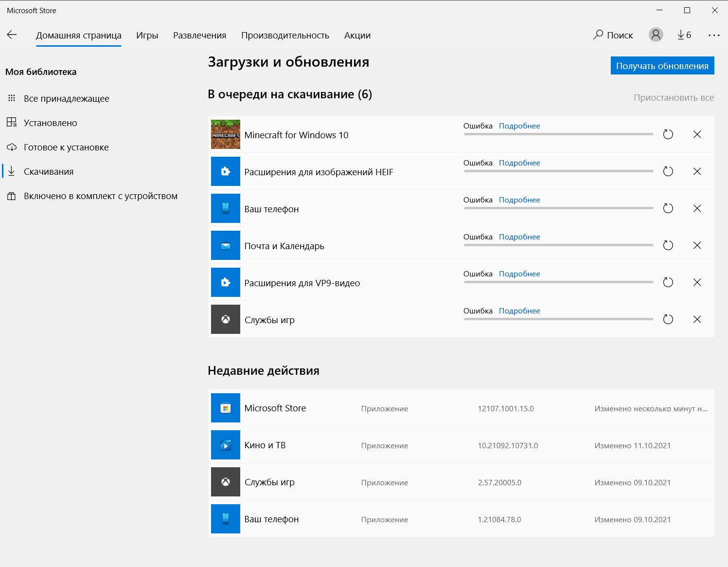Retry Minecraft for Windows 10 download

pyautogui.click(x=668, y=134)
